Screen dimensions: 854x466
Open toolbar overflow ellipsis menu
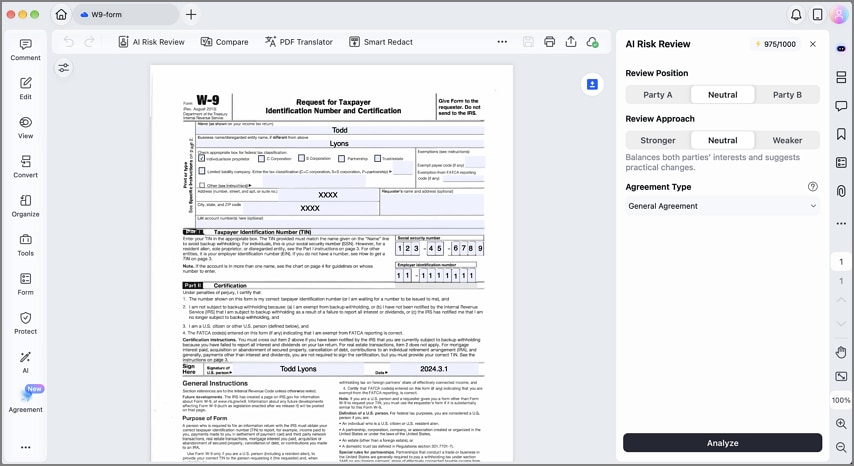pos(502,42)
